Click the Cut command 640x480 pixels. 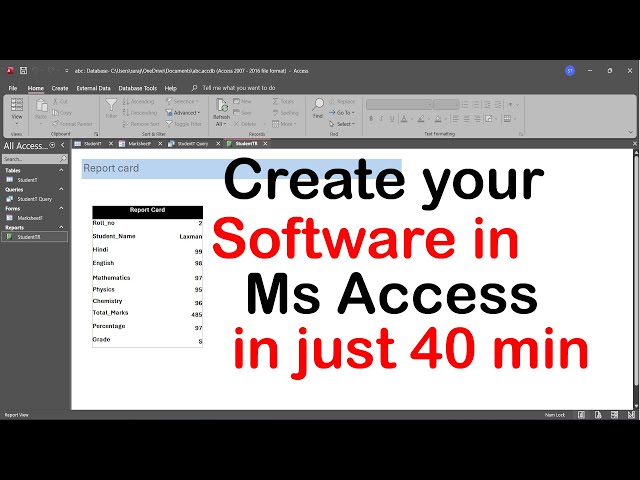click(x=60, y=102)
